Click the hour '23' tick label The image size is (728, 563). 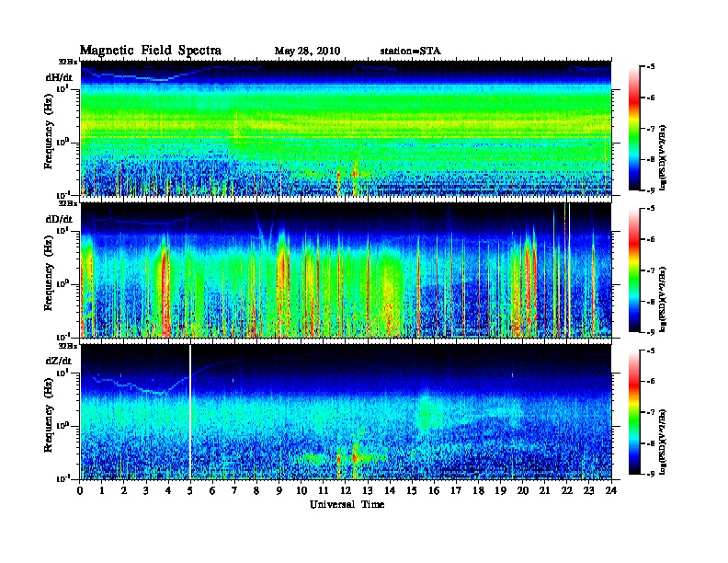click(589, 491)
